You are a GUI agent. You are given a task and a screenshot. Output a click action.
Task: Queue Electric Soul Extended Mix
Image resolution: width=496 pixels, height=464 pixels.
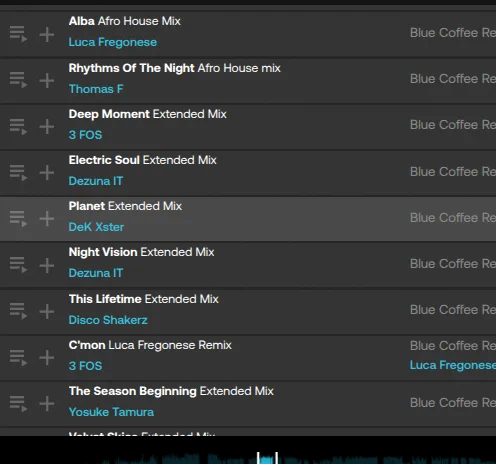click(18, 173)
